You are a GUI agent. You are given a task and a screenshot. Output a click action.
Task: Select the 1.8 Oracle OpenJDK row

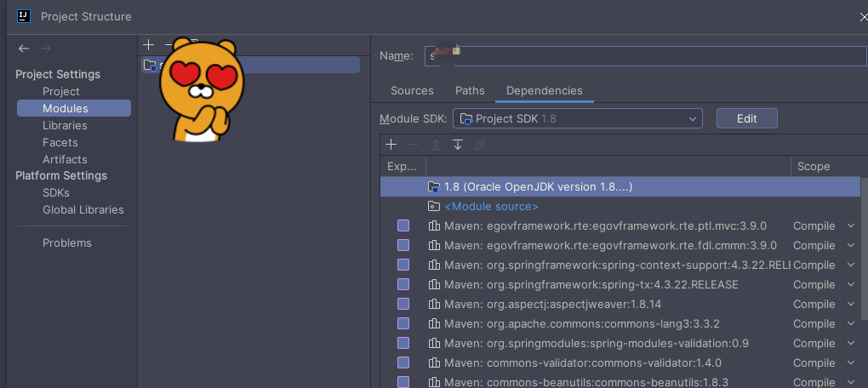pos(620,187)
